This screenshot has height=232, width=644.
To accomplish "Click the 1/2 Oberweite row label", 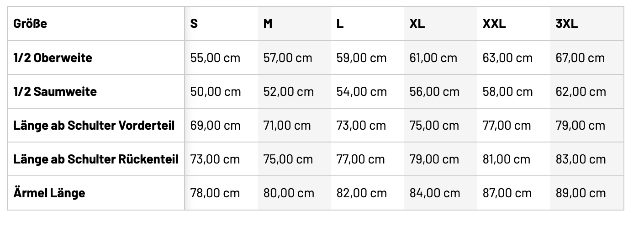I will pyautogui.click(x=53, y=58).
